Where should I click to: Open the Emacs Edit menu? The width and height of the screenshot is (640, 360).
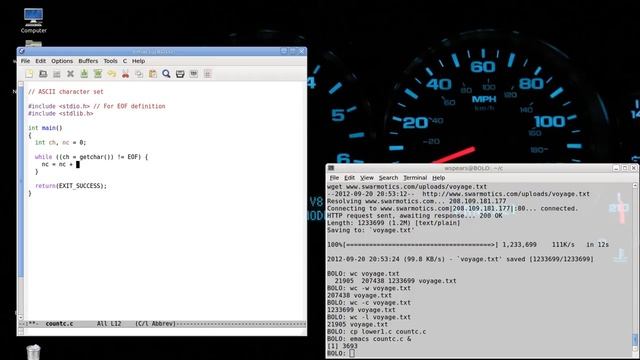click(40, 61)
